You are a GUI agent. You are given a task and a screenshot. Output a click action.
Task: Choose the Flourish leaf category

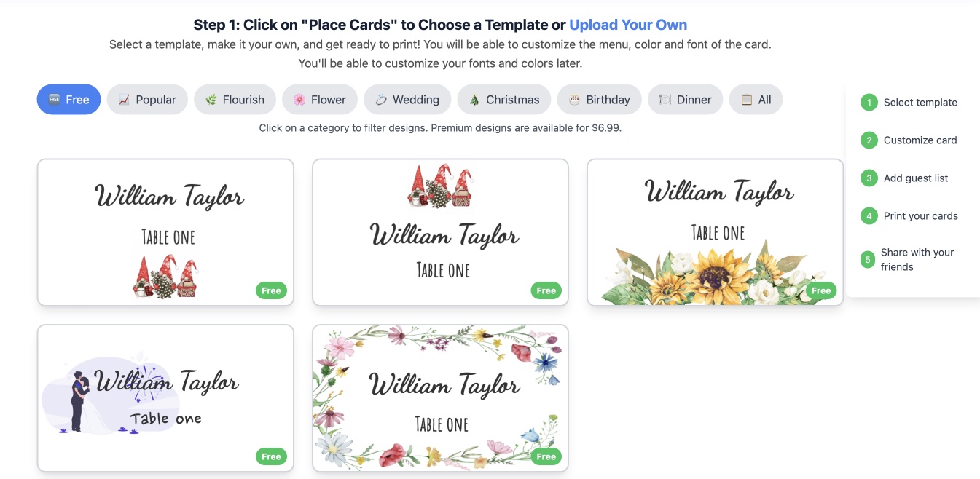point(235,100)
